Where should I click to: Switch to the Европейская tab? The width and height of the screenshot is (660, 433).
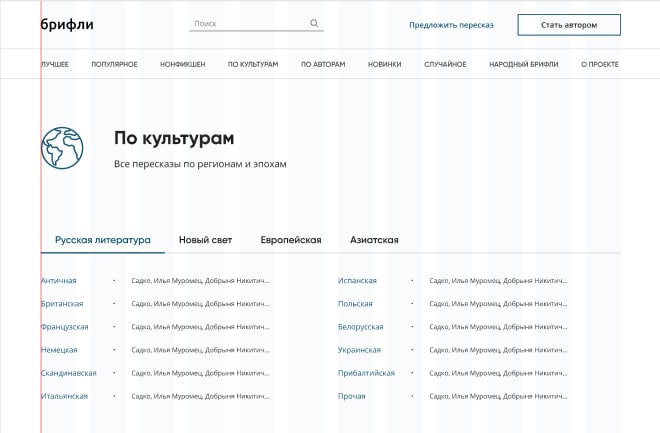(x=291, y=240)
